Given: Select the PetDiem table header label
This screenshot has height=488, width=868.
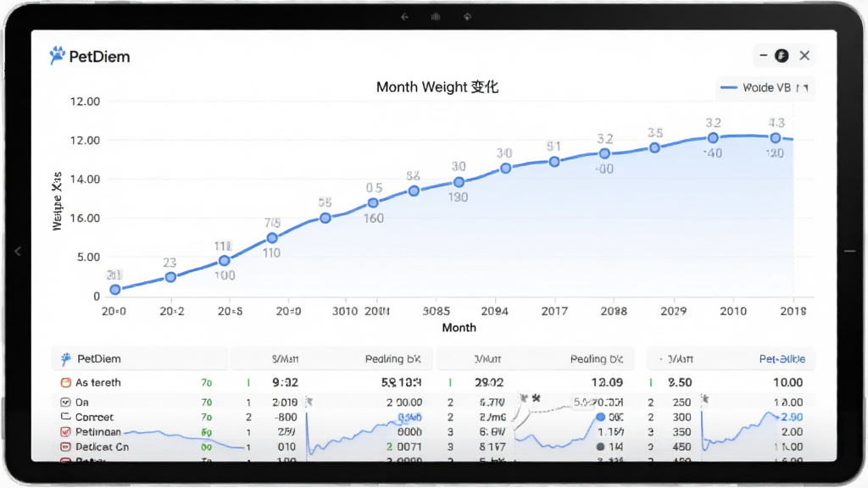Looking at the screenshot, I should pos(99,359).
